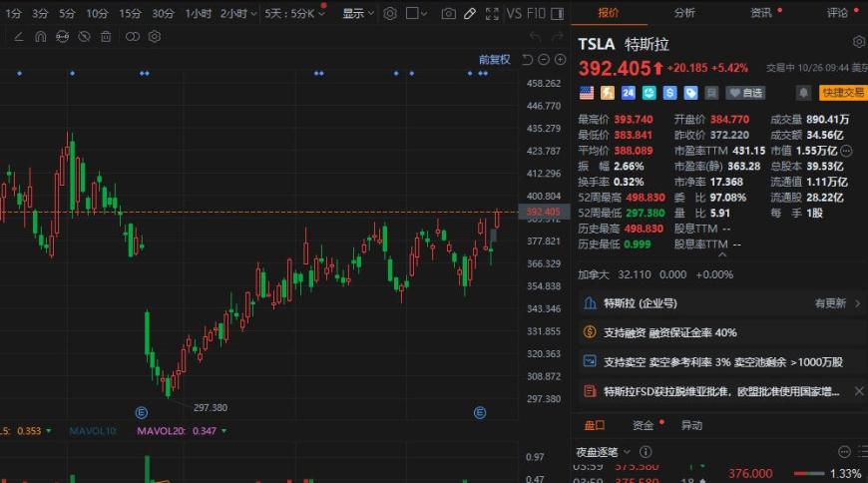Switch to the 报价 tab

[x=609, y=12]
